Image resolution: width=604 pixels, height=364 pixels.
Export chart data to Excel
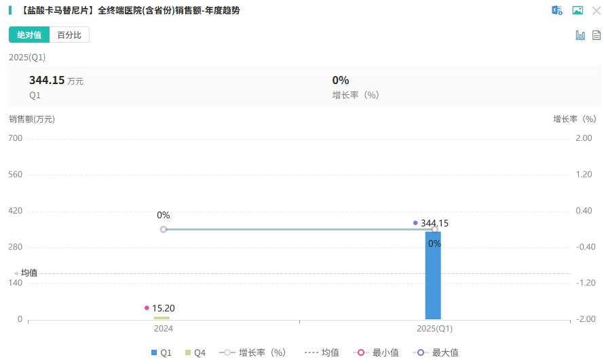pos(557,10)
